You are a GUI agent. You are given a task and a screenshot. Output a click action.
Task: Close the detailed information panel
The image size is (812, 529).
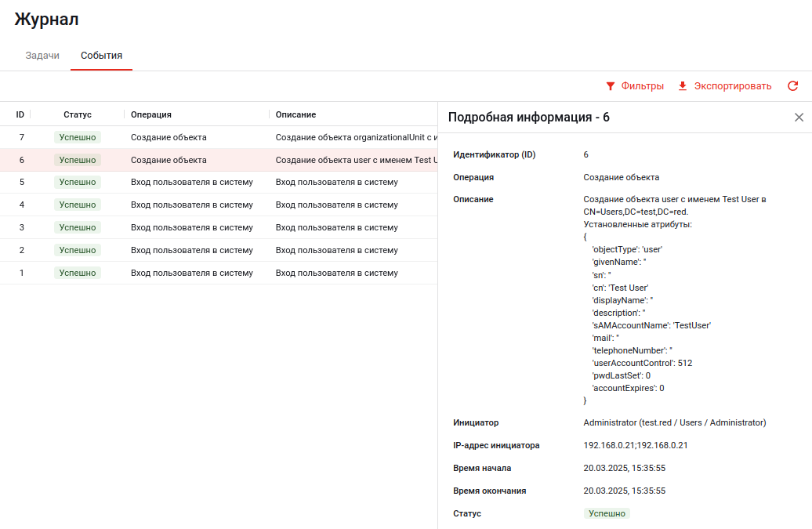point(799,118)
